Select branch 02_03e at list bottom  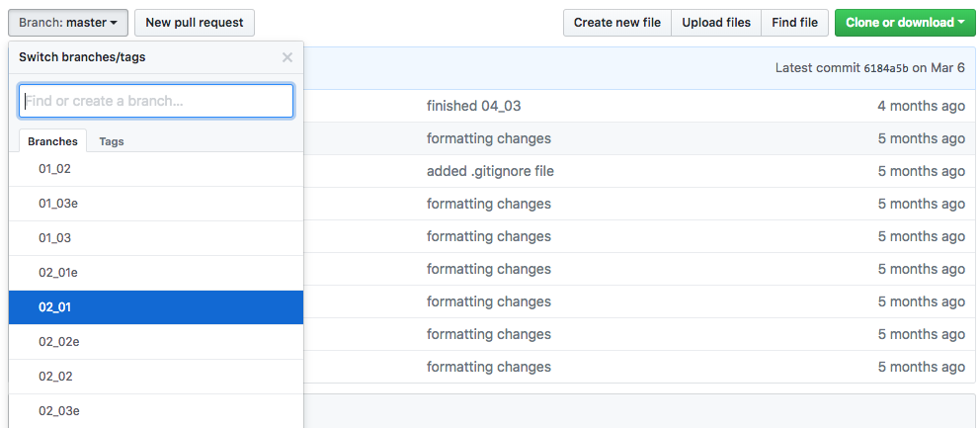(59, 411)
